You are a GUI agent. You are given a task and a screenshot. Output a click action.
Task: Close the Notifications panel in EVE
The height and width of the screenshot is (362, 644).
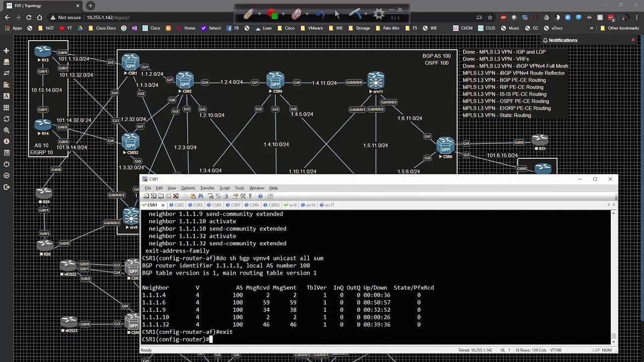[x=633, y=40]
